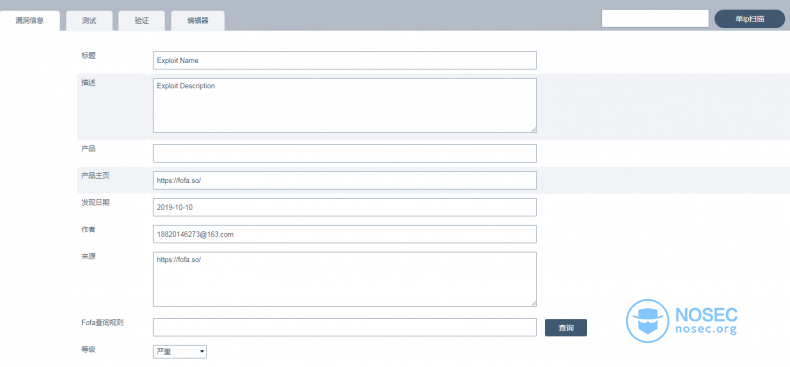
Task: Click the 作者 field with the 163.com email
Action: click(x=345, y=234)
